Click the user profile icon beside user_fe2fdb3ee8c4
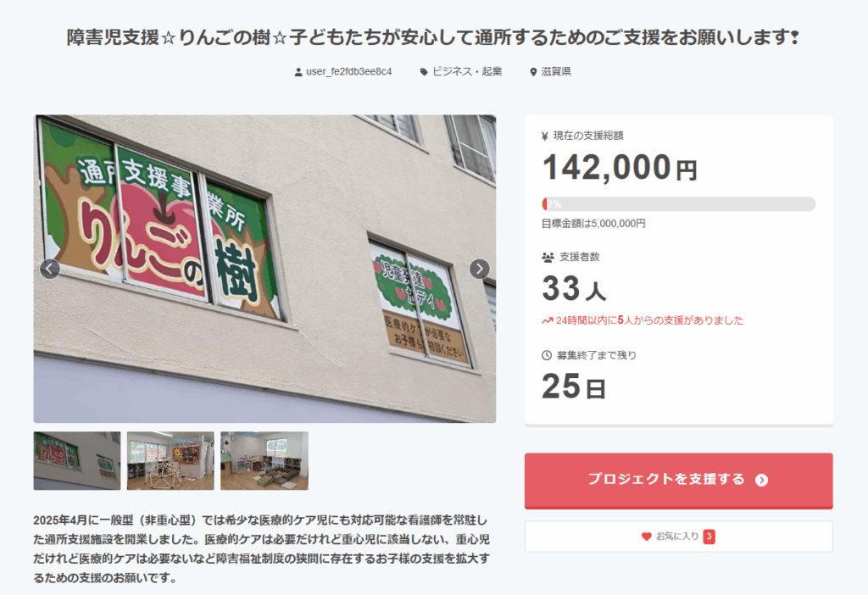The image size is (868, 595). tap(298, 72)
